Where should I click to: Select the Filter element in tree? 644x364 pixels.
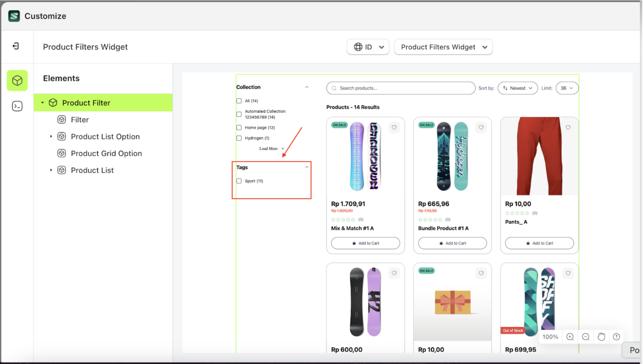pos(80,120)
